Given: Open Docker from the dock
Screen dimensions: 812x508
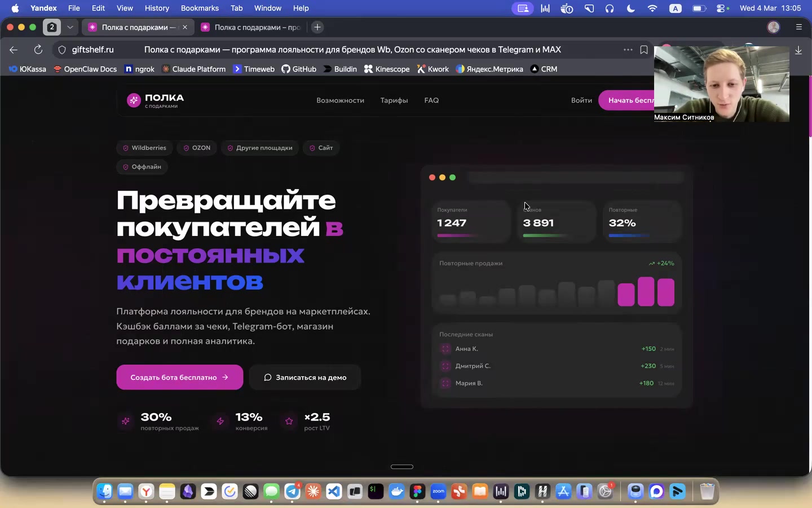Looking at the screenshot, I should click(396, 492).
